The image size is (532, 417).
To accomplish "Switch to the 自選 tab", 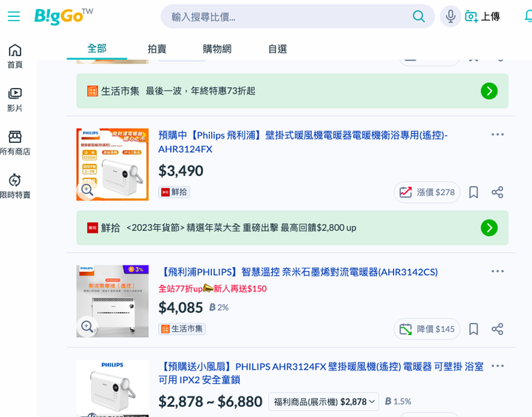I will pos(278,49).
